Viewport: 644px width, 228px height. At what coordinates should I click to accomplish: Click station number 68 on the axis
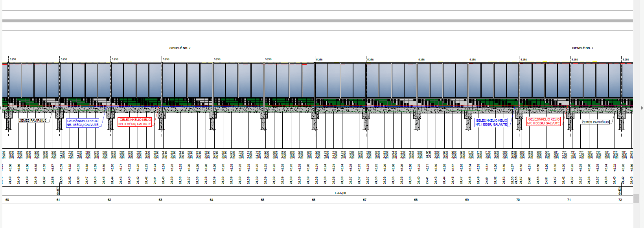click(416, 200)
